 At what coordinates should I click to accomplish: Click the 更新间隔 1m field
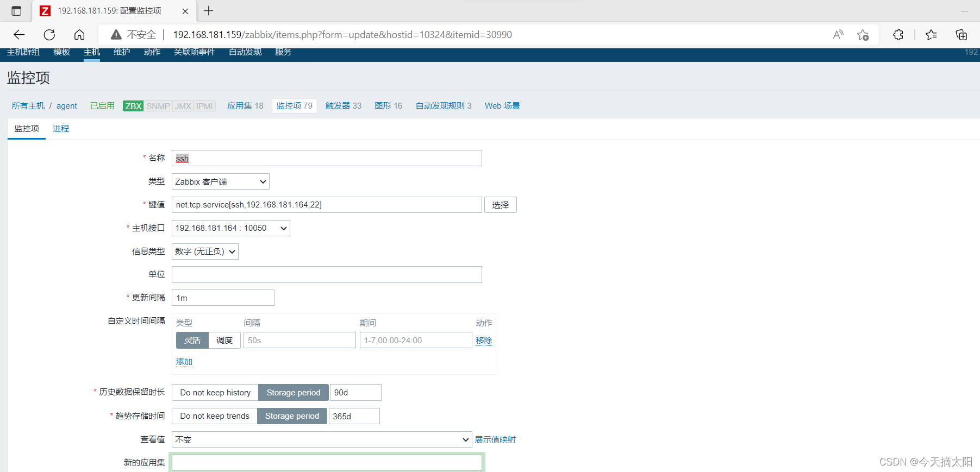coord(223,298)
